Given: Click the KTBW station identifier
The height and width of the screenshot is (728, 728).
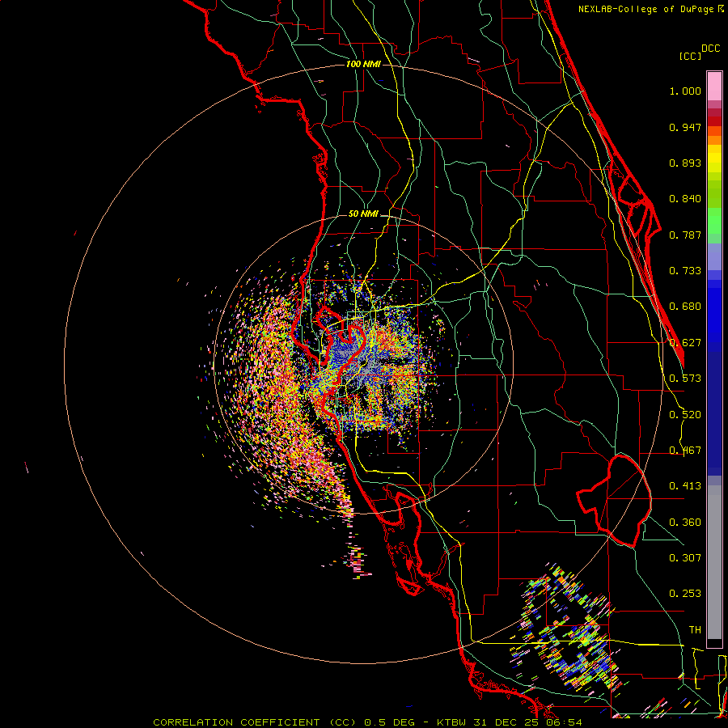Looking at the screenshot, I should pyautogui.click(x=451, y=722).
